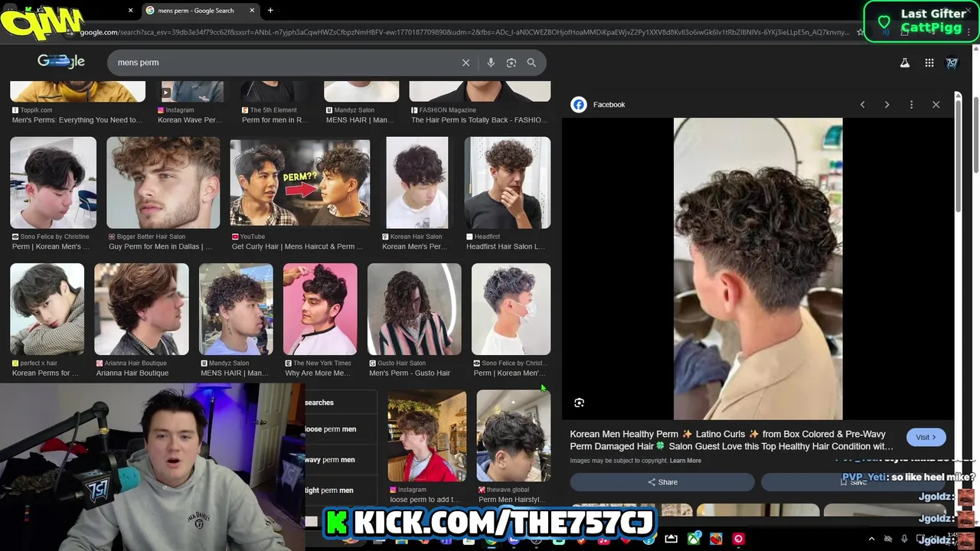Click the Google logo
Screen dimensions: 980x551
pyautogui.click(x=61, y=62)
